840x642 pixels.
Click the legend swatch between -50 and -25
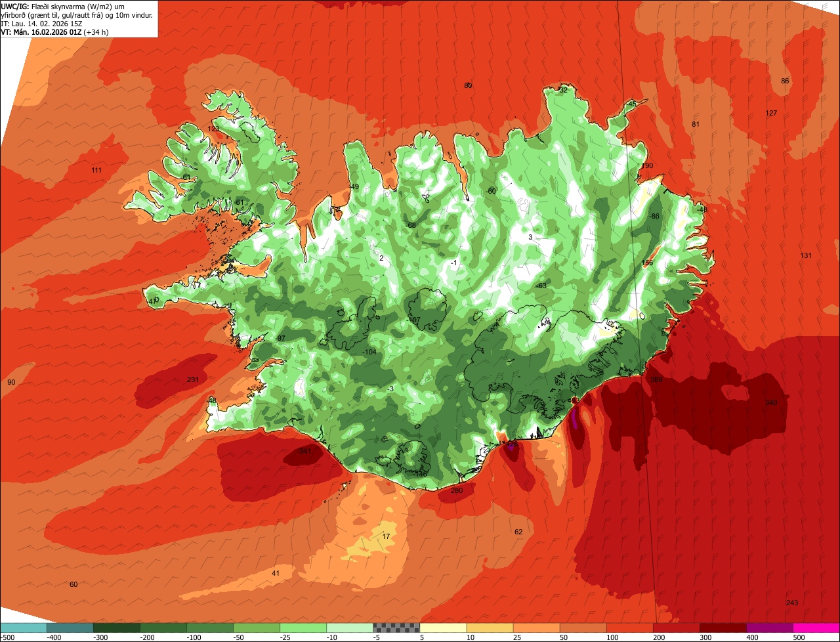257,628
